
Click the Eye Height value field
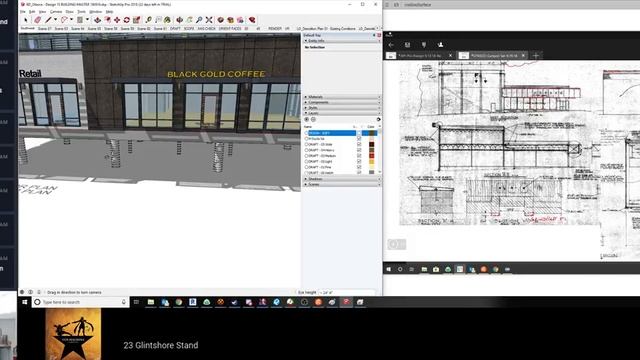tap(346, 292)
